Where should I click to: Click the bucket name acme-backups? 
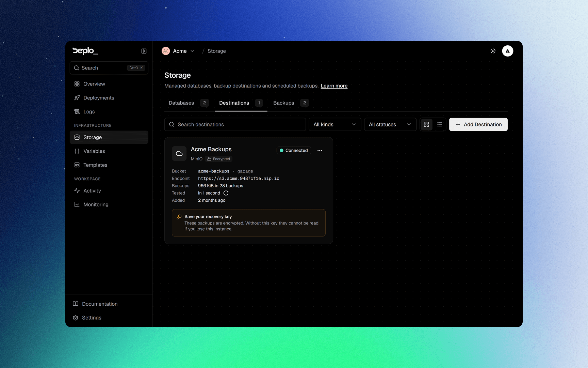coord(214,171)
